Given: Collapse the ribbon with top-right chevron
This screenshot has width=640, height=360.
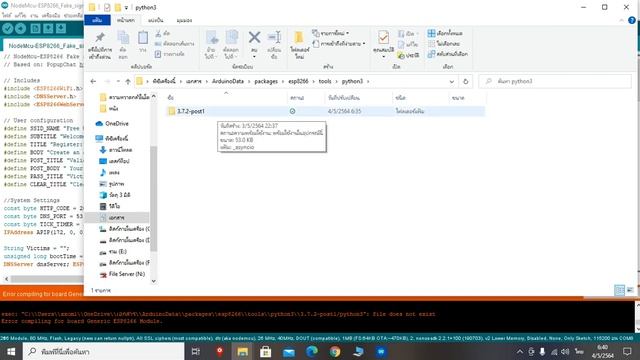Looking at the screenshot, I should (622, 20).
